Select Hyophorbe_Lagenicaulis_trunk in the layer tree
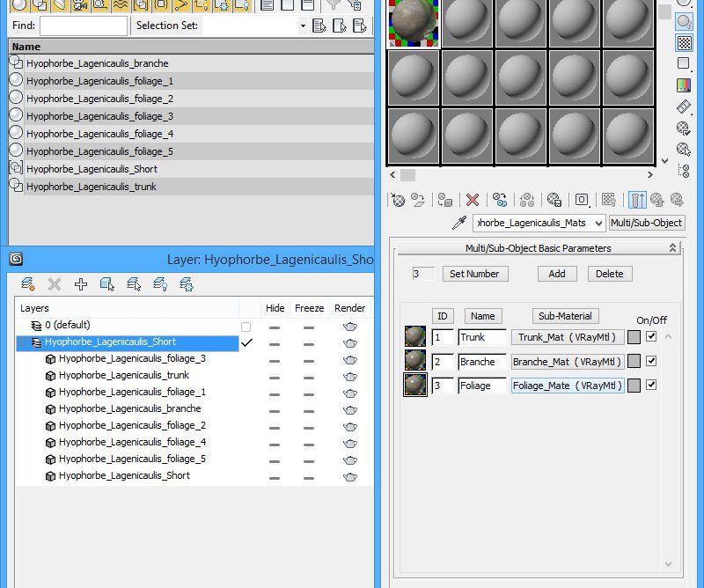The image size is (704, 588). (x=123, y=376)
